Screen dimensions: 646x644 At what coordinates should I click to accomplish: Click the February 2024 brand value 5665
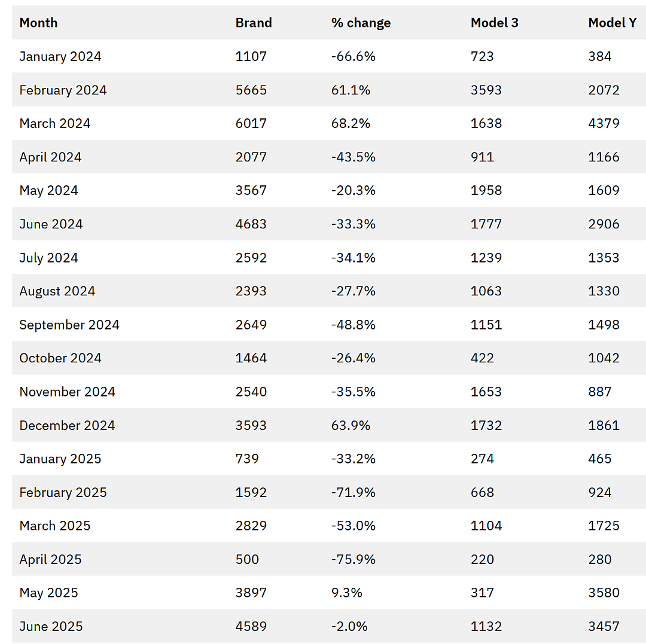click(x=251, y=90)
